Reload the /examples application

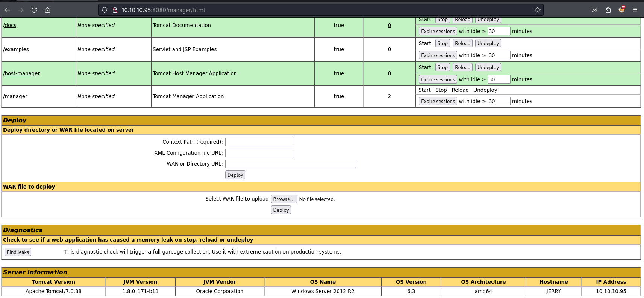pyautogui.click(x=462, y=43)
